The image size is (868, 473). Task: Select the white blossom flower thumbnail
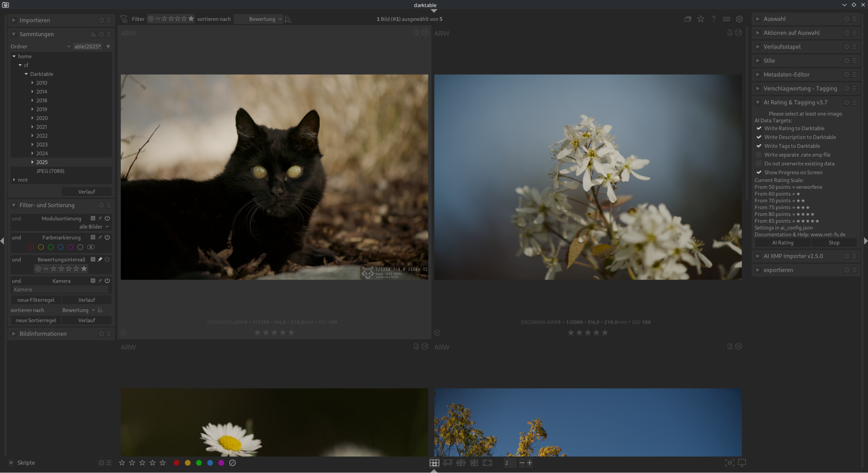click(x=588, y=177)
